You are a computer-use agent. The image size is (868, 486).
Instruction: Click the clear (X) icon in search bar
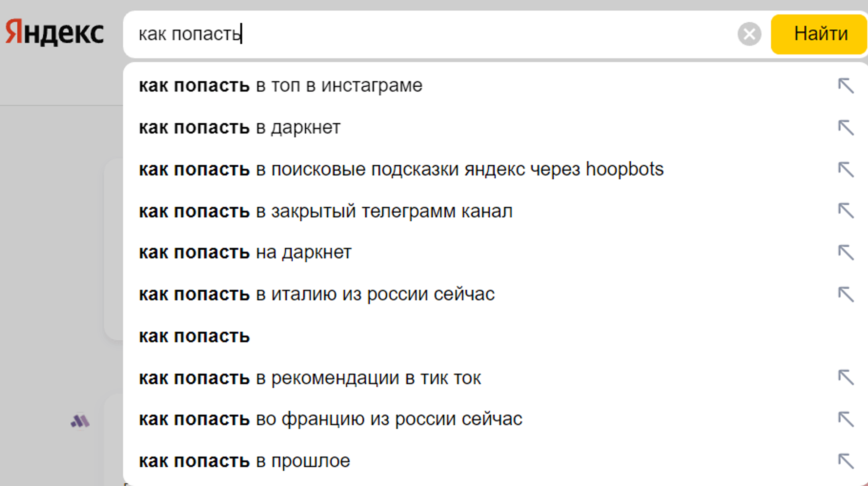click(749, 34)
